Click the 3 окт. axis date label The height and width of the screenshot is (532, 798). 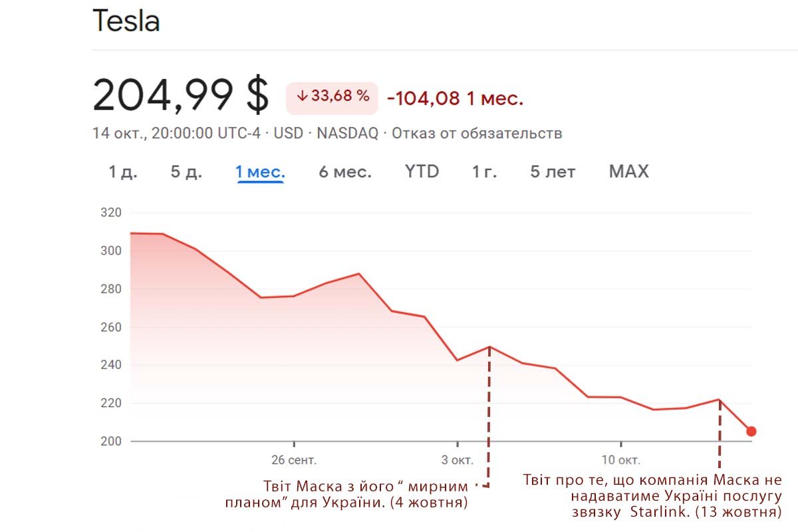click(x=458, y=460)
